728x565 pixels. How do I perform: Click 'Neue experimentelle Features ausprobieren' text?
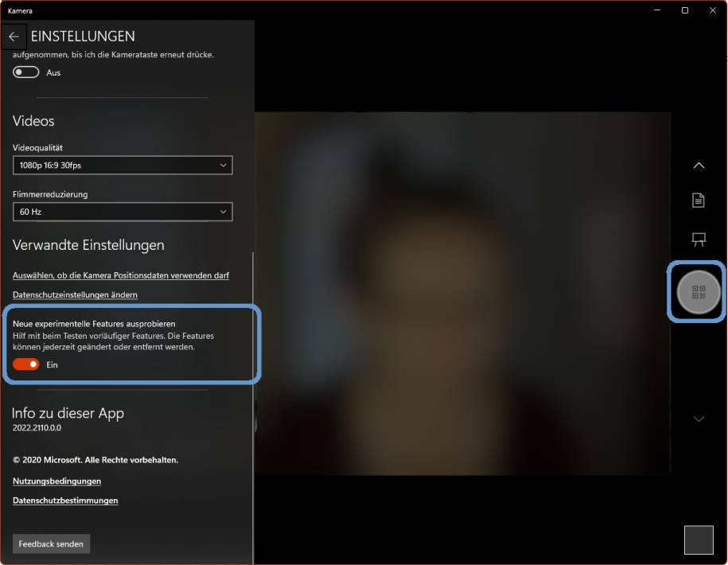pos(94,324)
